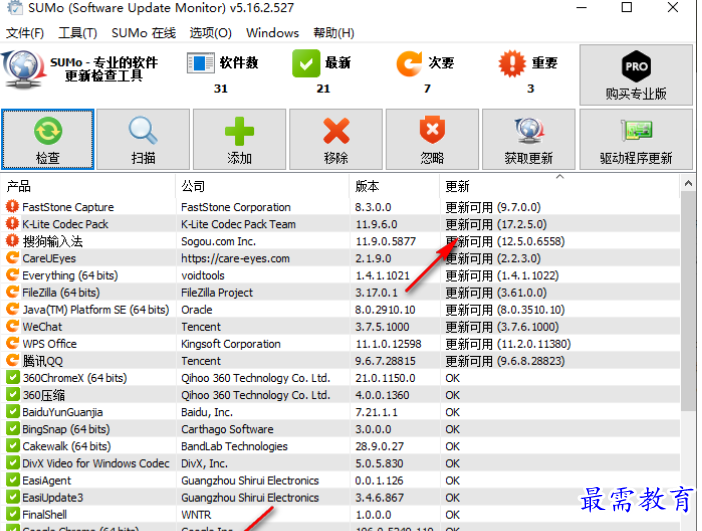This screenshot has width=702, height=531.
Task: Click the green check beside DivX Video for Windows Codec
Action: (13, 462)
